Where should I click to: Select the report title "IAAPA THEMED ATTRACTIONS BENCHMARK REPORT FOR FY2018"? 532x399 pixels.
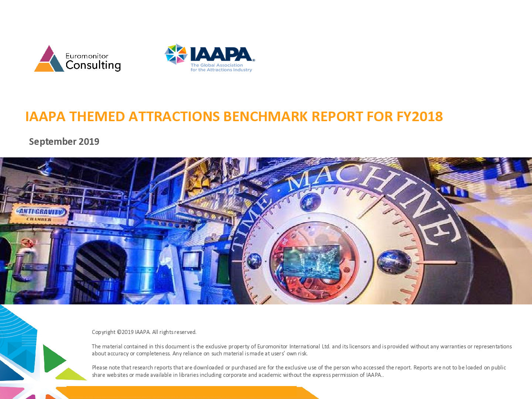(x=234, y=116)
